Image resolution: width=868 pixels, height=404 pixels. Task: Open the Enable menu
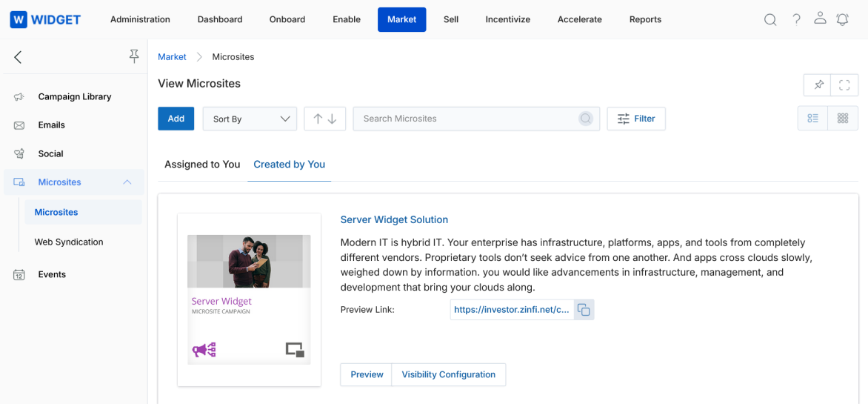347,19
